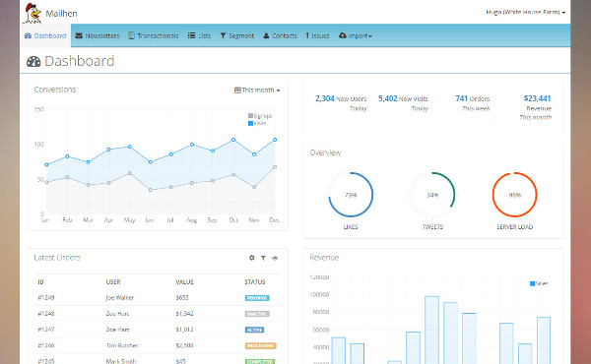591x364 pixels.
Task: Click the $1,342 value cell
Action: pyautogui.click(x=185, y=314)
